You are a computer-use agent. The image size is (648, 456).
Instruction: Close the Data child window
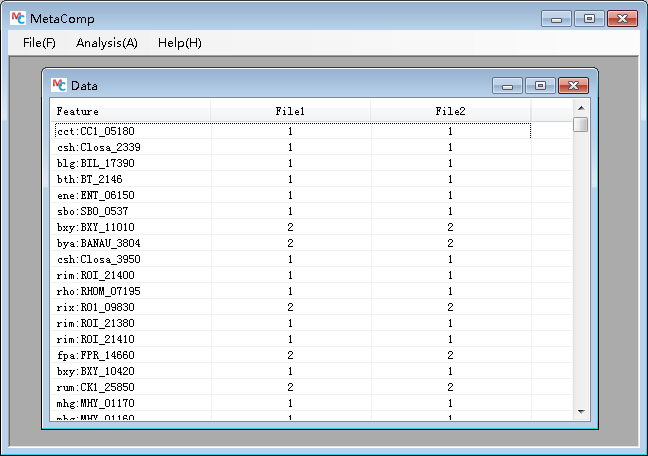pos(573,86)
